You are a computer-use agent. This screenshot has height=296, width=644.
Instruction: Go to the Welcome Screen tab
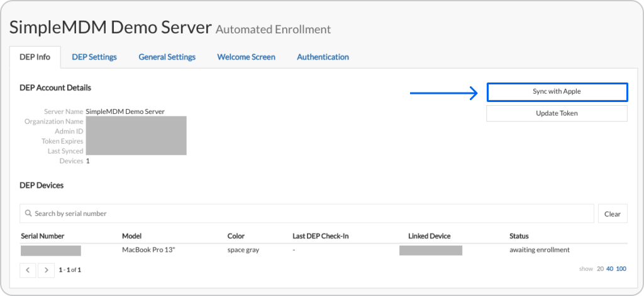[246, 57]
